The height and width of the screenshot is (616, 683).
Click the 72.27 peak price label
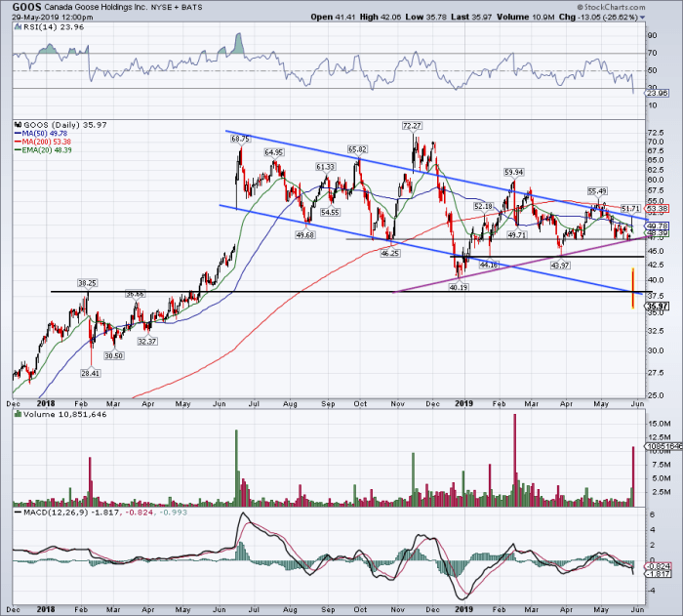coord(412,126)
